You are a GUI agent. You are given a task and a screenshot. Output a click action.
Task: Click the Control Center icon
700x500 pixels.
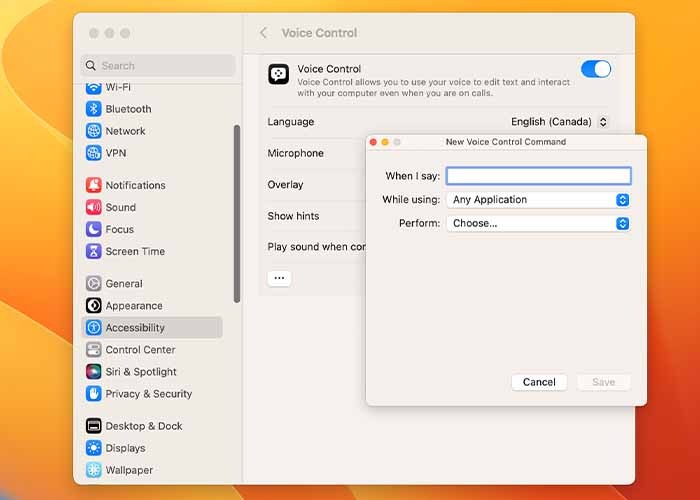pyautogui.click(x=93, y=350)
